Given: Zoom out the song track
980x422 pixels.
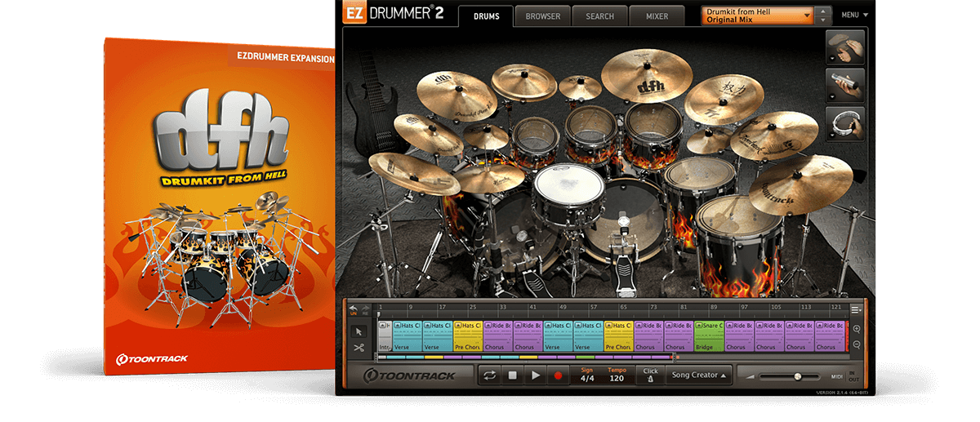Looking at the screenshot, I should click(857, 344).
